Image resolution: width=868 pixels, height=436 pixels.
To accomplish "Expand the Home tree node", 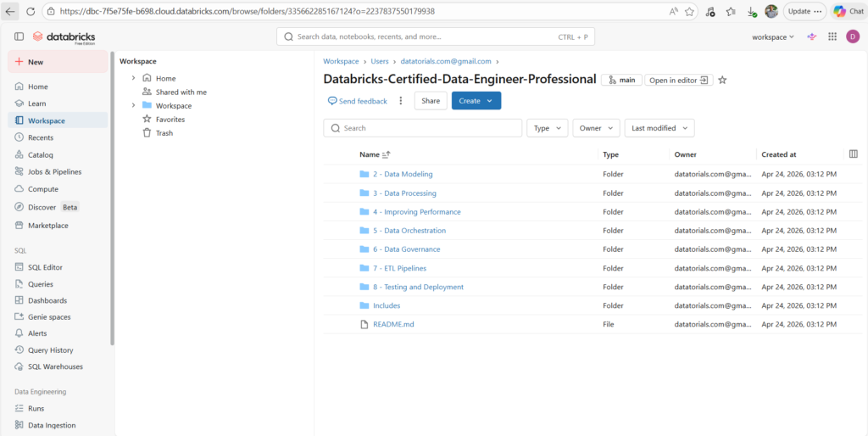I will 133,78.
